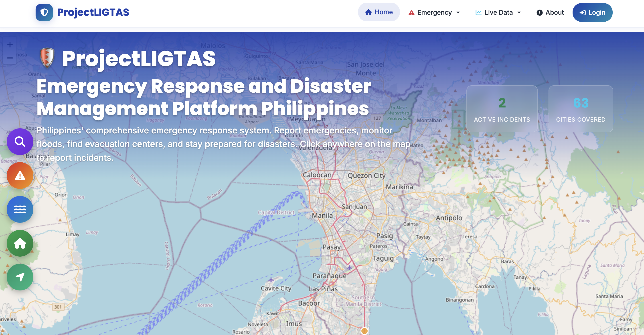
Task: Expand the Emergency dropdown menu
Action: (x=434, y=12)
